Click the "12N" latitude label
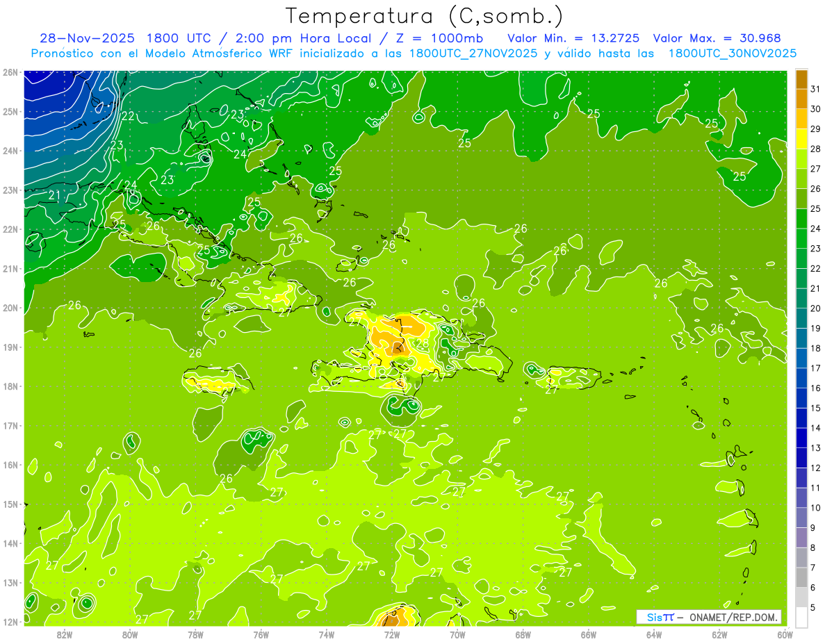The height and width of the screenshot is (644, 834). coord(10,622)
